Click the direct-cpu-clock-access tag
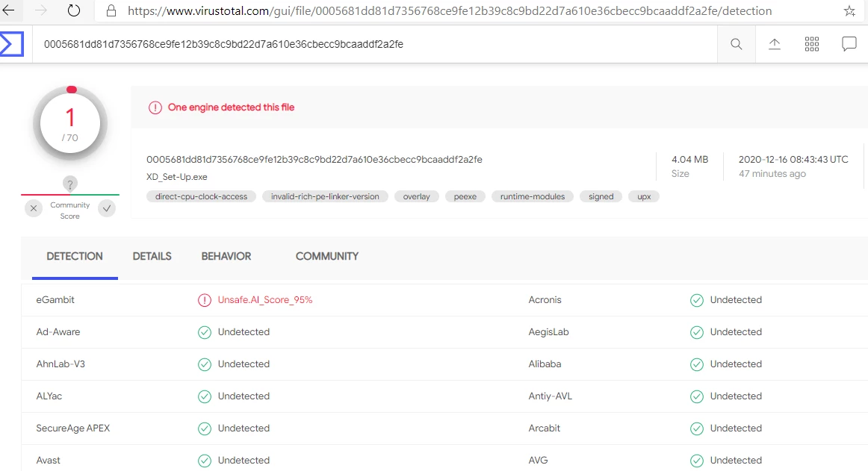The width and height of the screenshot is (868, 471). [x=202, y=196]
